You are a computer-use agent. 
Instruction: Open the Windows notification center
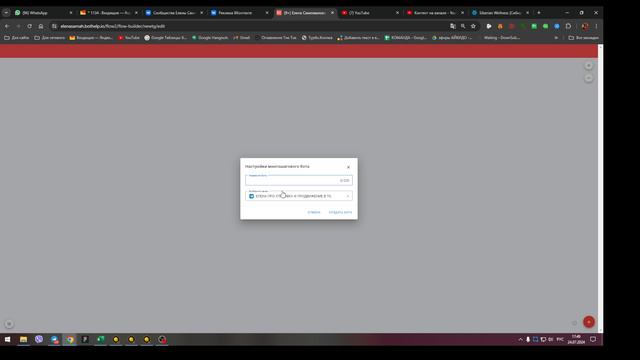pos(593,339)
